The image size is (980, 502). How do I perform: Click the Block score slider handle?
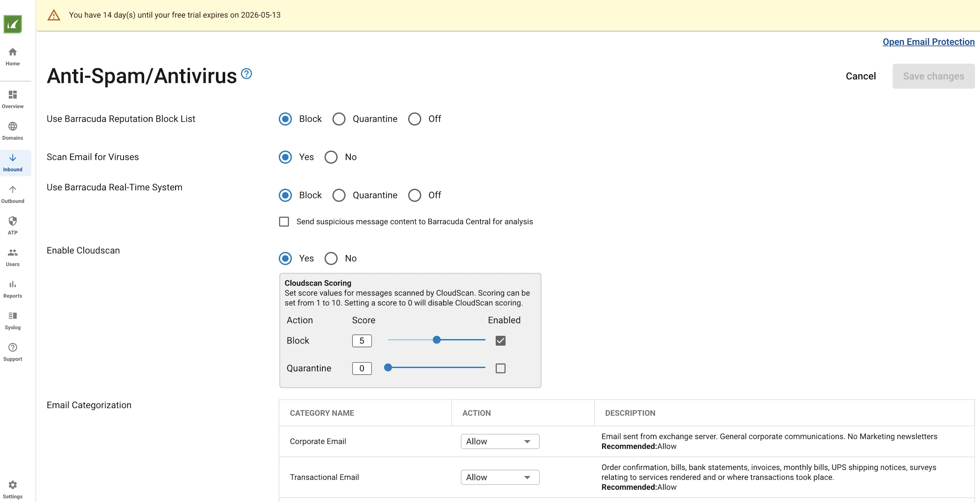(437, 340)
